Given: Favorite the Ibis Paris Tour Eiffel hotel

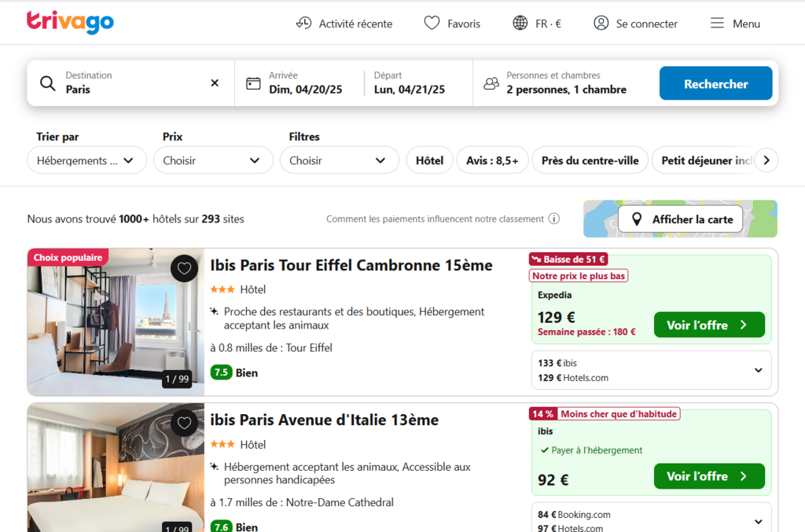Looking at the screenshot, I should click(184, 268).
